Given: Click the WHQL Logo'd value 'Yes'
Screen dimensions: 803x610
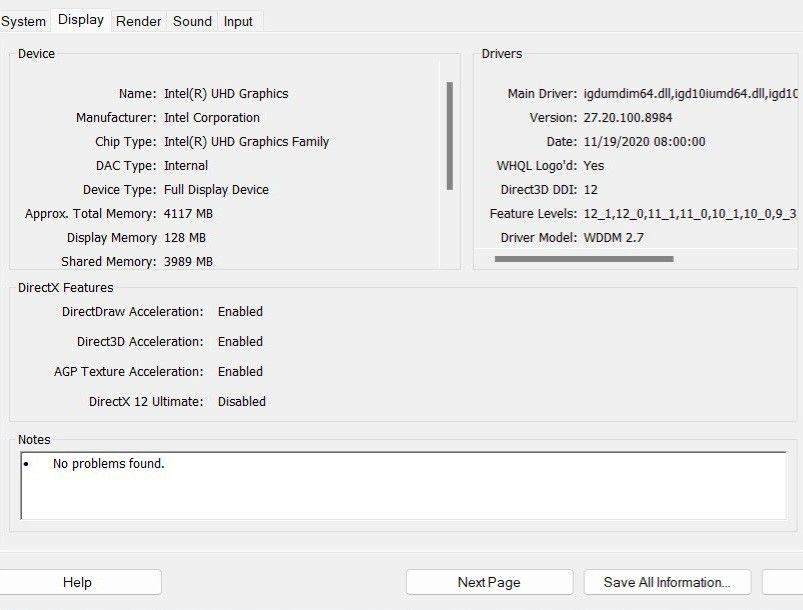Looking at the screenshot, I should 594,166.
